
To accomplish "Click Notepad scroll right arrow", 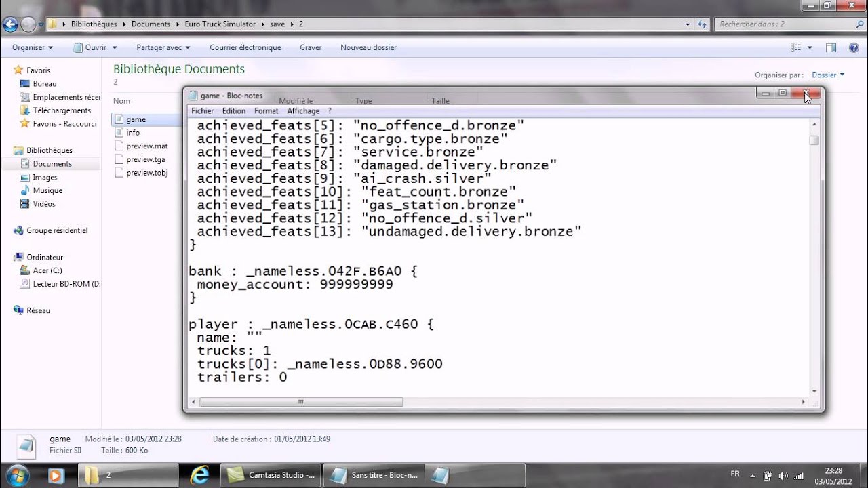I will (x=804, y=402).
